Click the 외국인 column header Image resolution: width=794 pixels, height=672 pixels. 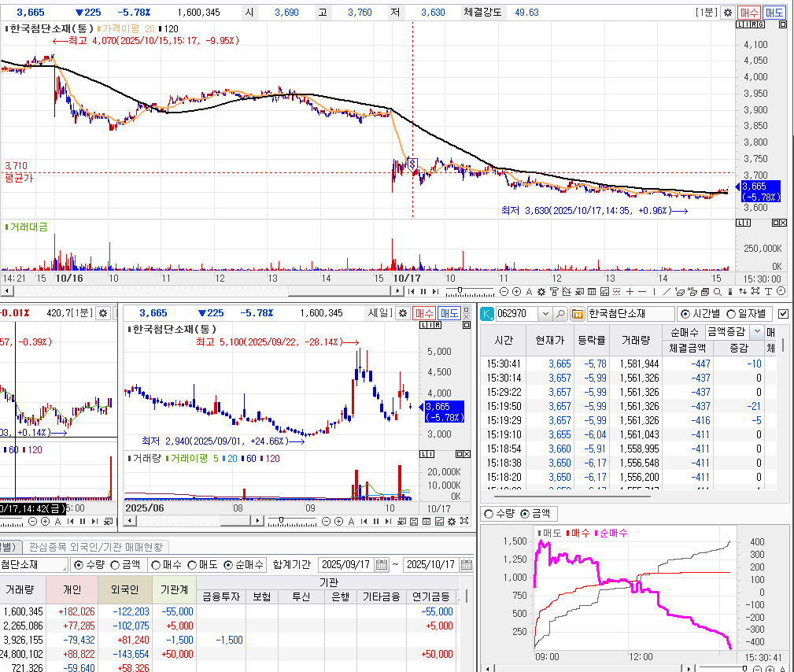(124, 590)
